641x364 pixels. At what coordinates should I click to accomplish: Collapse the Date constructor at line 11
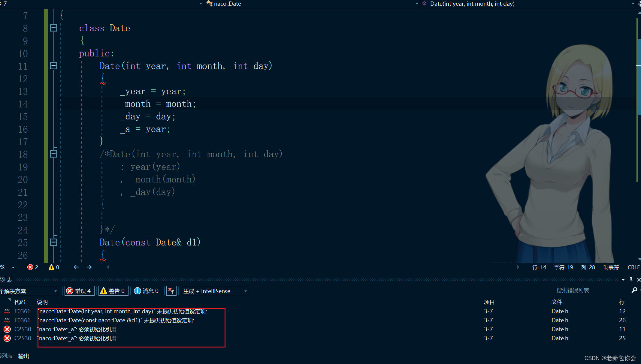(x=53, y=66)
